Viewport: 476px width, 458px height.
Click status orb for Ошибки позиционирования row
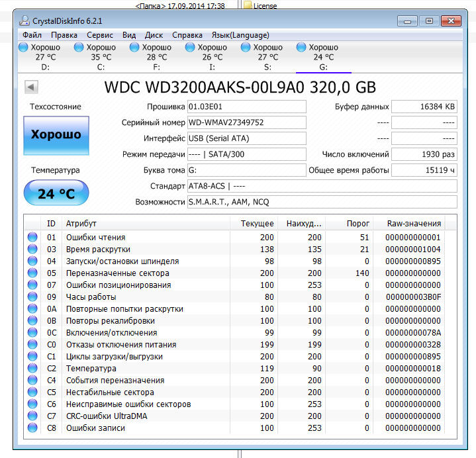[32, 285]
